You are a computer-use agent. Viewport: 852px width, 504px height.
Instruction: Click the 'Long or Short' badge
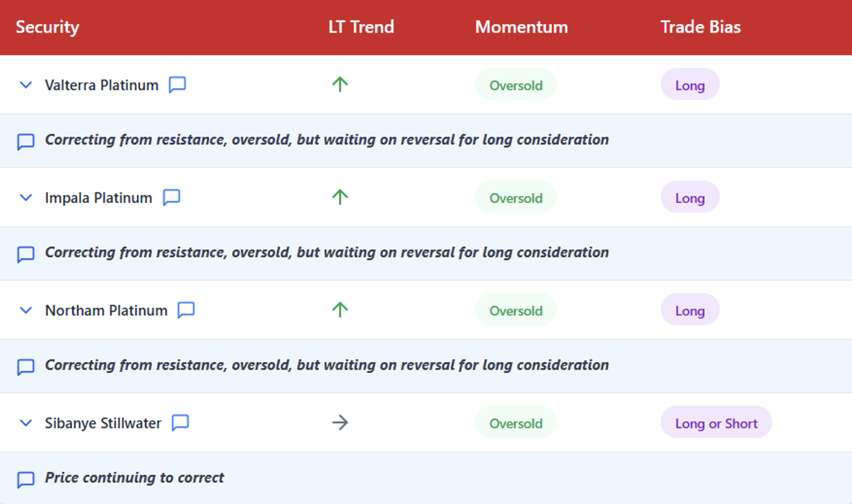716,423
